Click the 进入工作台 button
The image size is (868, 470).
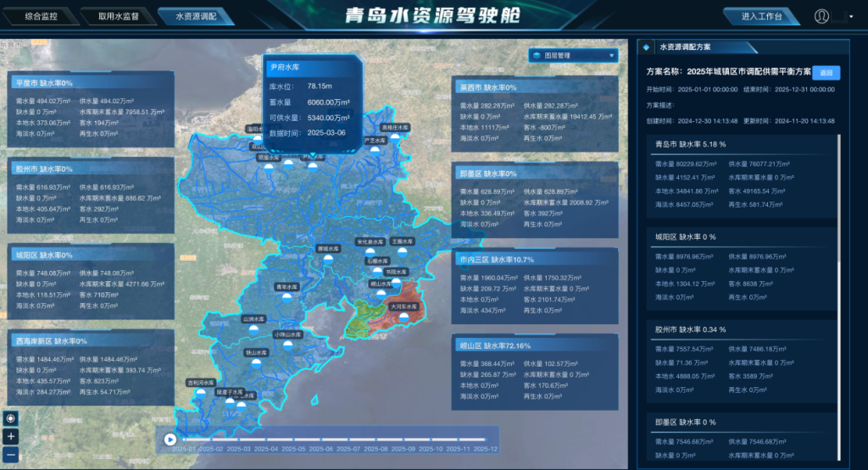click(762, 16)
